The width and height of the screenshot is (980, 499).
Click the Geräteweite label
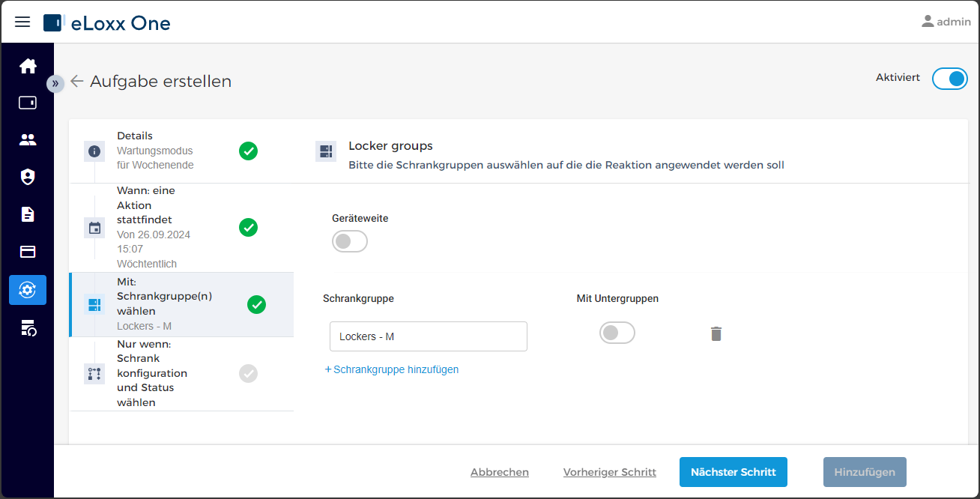[360, 219]
